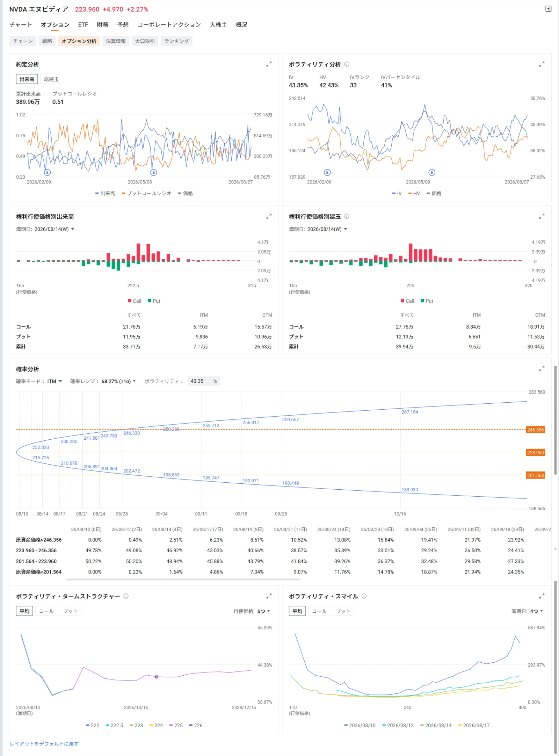
Task: Open the 確率レンジ 68.27% dropdown
Action: coord(118,381)
